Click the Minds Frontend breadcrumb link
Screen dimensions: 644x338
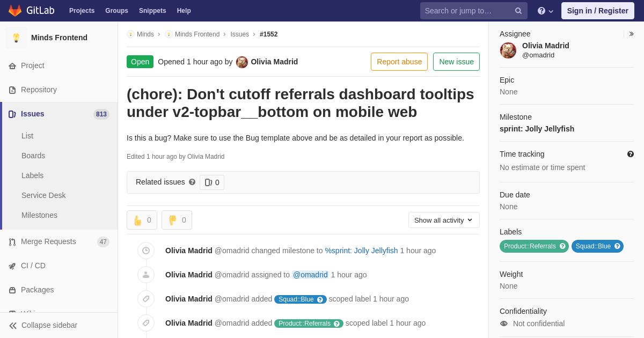[x=197, y=34]
